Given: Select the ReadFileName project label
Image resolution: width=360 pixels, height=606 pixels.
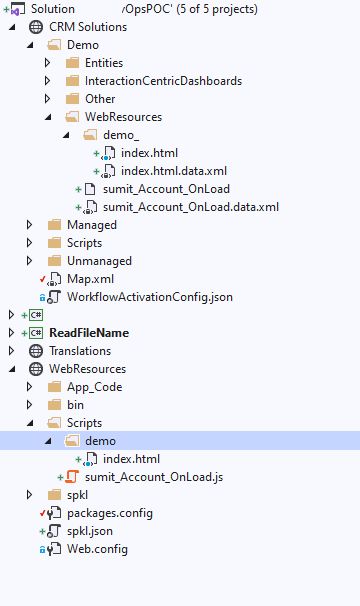Looking at the screenshot, I should coord(89,333).
